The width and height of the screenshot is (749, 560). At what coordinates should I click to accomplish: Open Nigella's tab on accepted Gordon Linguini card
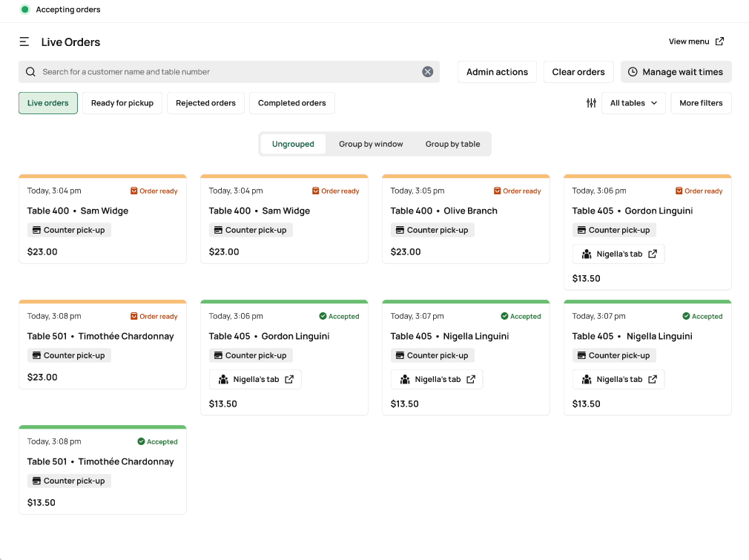tap(255, 379)
